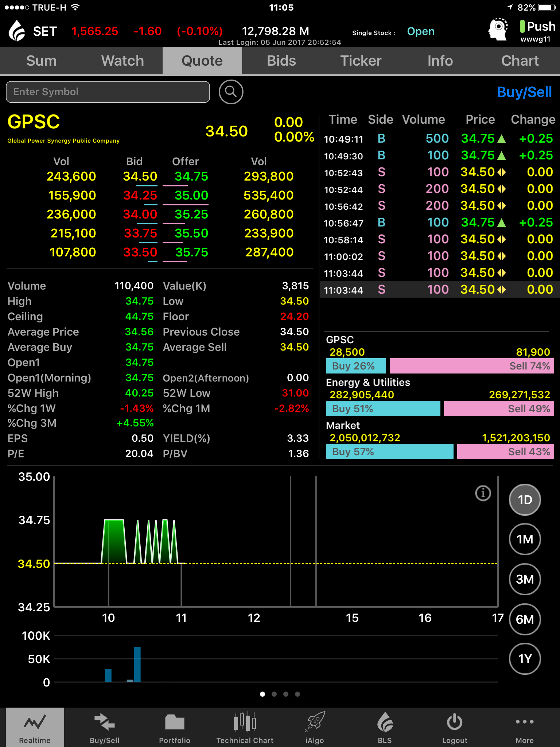The width and height of the screenshot is (560, 747).
Task: Tap the GPSC symbol title
Action: [34, 122]
